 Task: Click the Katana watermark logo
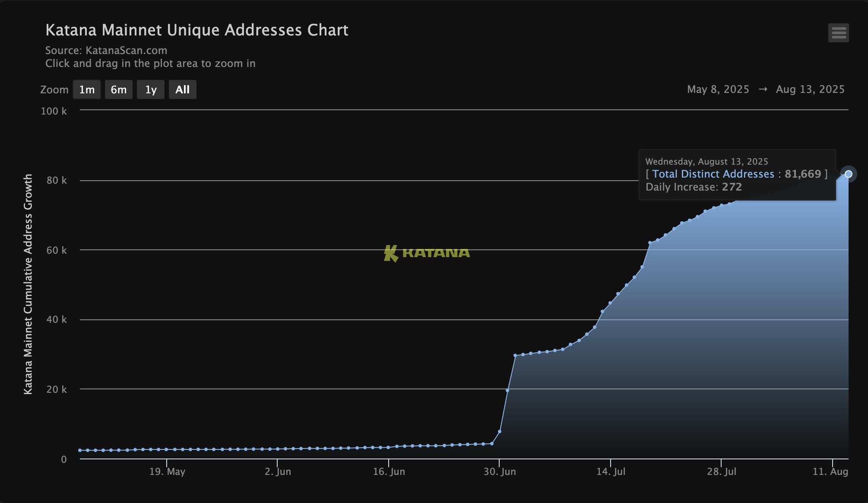pyautogui.click(x=427, y=253)
